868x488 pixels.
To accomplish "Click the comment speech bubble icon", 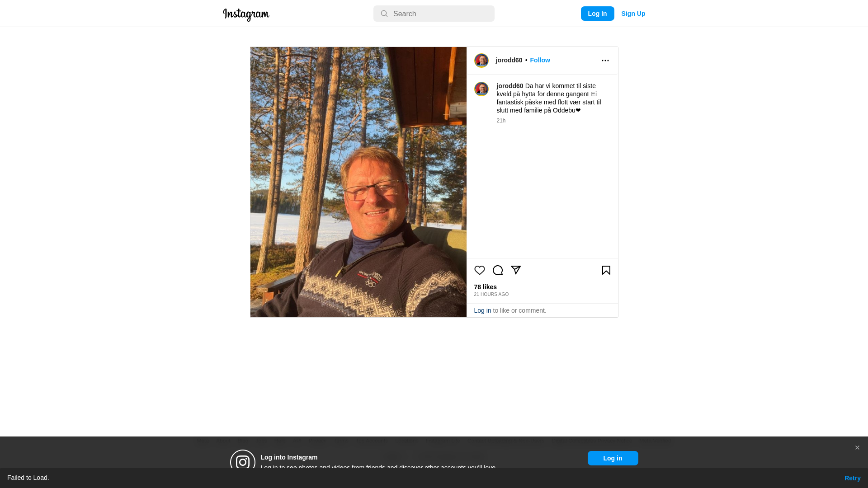I will pos(498,270).
